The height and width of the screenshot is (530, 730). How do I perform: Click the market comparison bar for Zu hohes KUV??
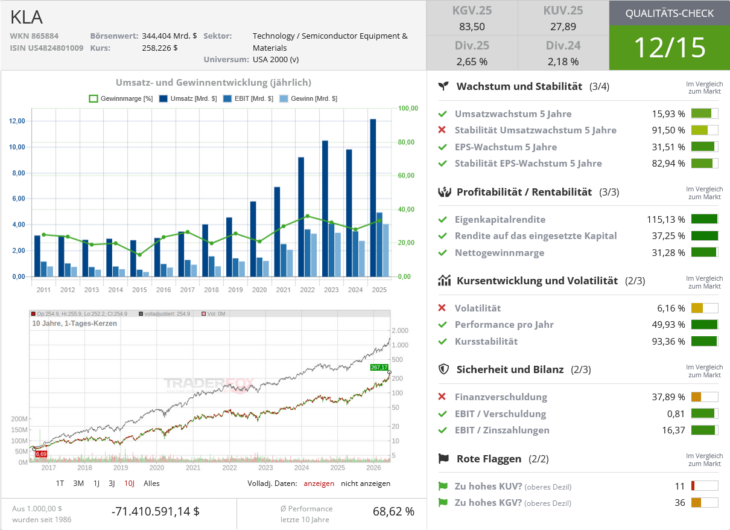pyautogui.click(x=704, y=486)
